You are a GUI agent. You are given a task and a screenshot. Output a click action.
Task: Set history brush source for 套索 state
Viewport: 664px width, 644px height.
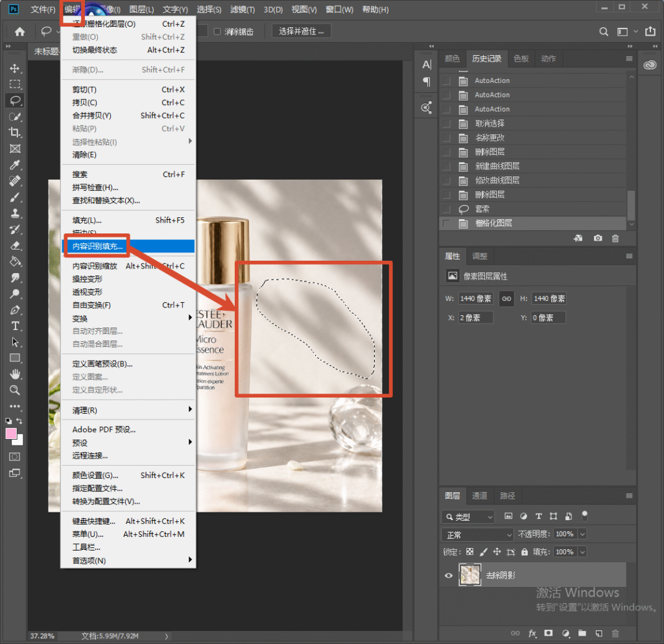[x=446, y=209]
